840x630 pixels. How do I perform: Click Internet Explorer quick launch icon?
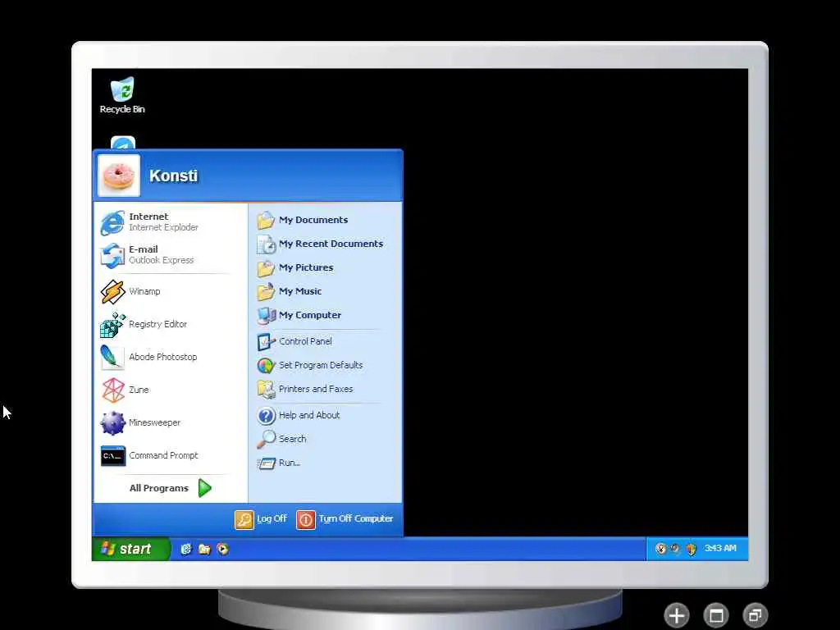pos(186,549)
